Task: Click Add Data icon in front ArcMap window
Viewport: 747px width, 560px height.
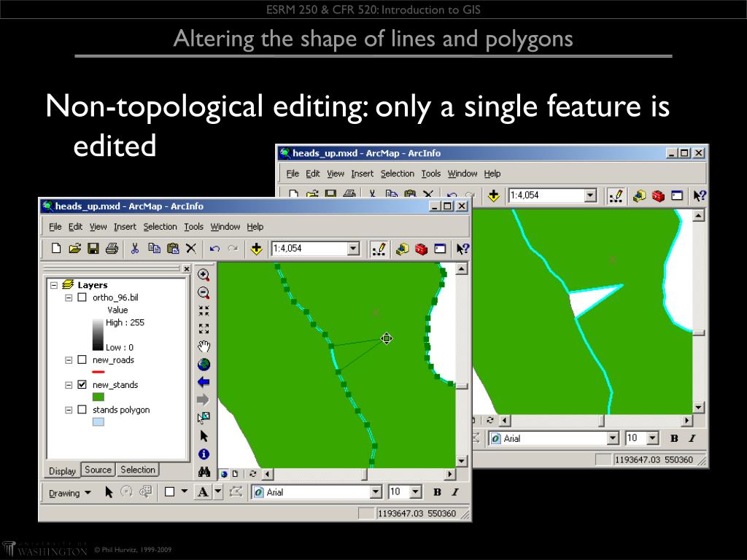Action: pos(256,249)
